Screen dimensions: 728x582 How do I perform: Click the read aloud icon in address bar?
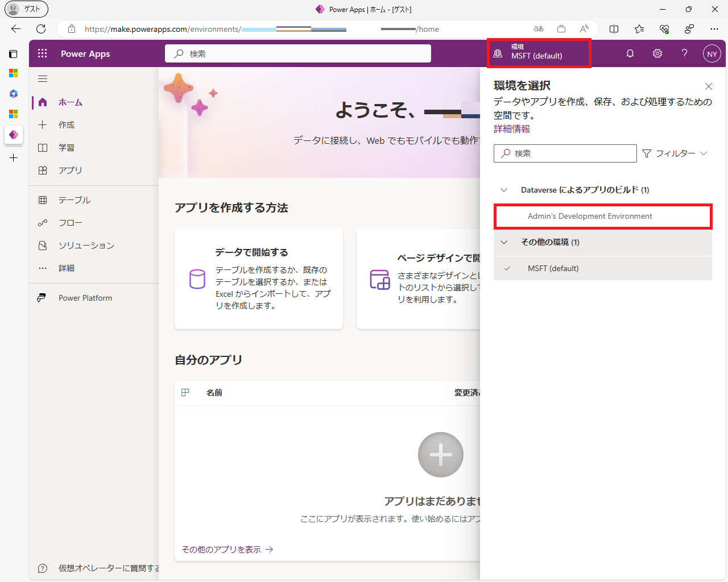584,29
